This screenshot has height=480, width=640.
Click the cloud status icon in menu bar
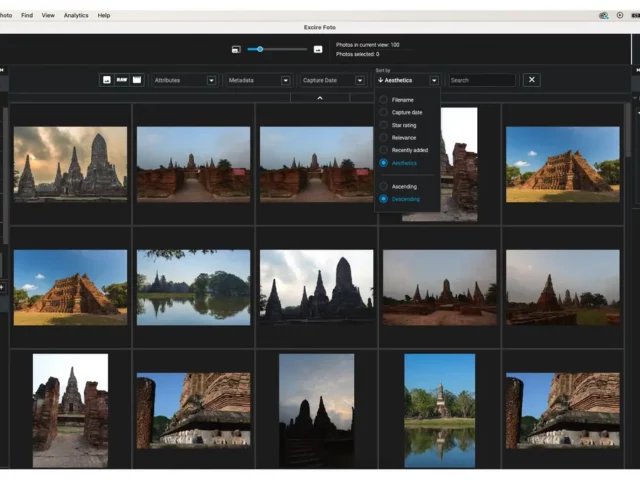point(603,16)
